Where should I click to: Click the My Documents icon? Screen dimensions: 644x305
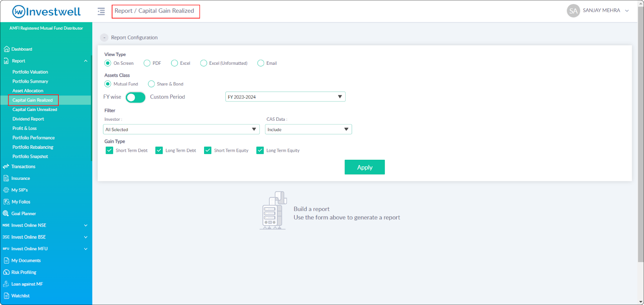pos(6,261)
